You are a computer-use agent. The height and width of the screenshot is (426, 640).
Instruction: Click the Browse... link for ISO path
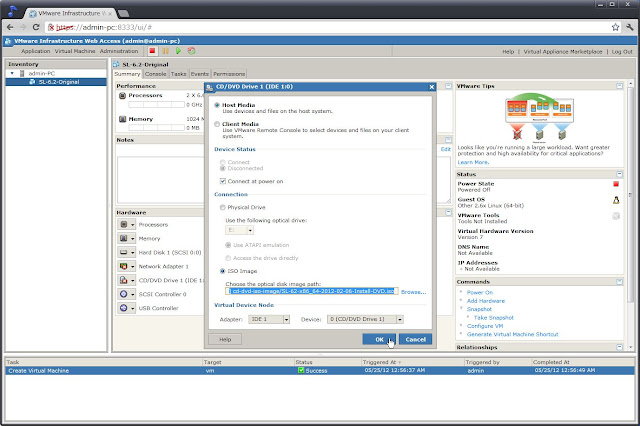click(x=413, y=292)
